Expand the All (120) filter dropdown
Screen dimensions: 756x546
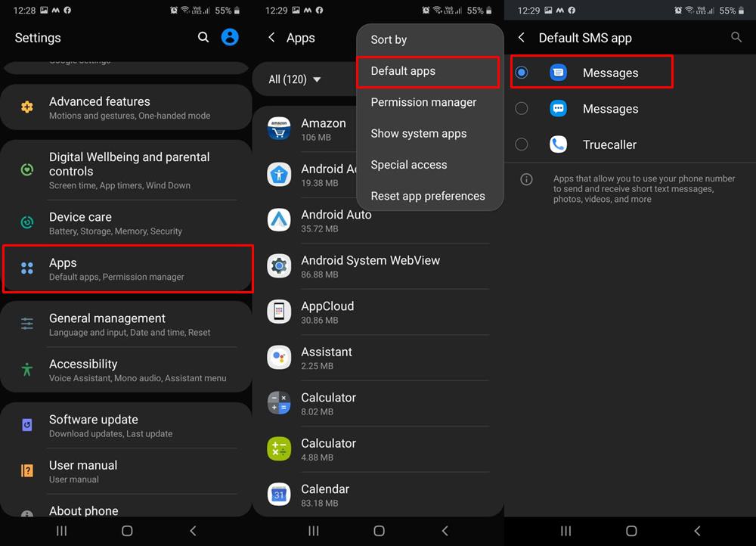(x=295, y=79)
